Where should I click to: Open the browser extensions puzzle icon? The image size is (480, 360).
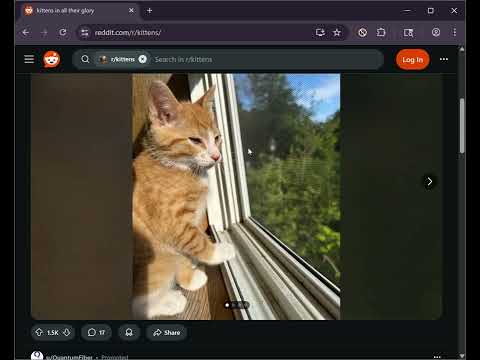[x=381, y=32]
